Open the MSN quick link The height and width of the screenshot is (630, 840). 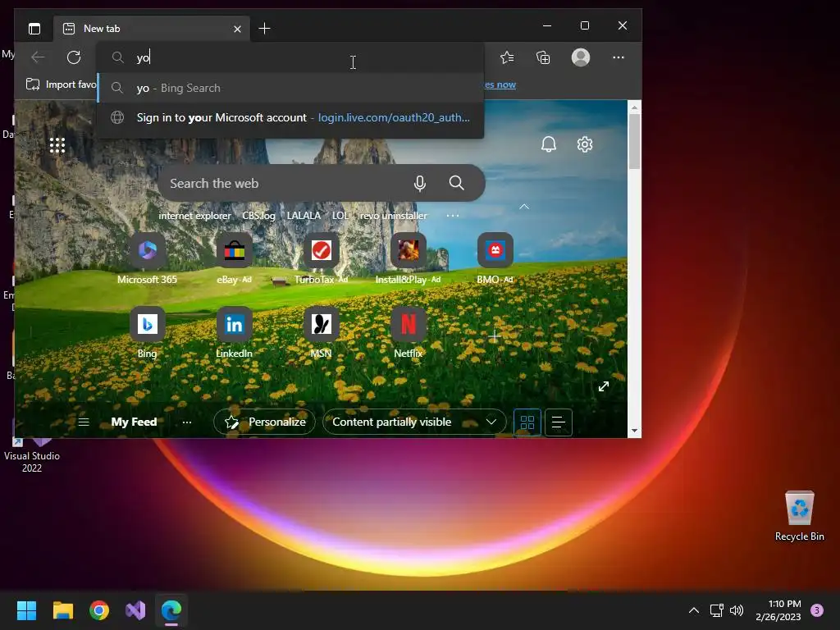(x=321, y=333)
